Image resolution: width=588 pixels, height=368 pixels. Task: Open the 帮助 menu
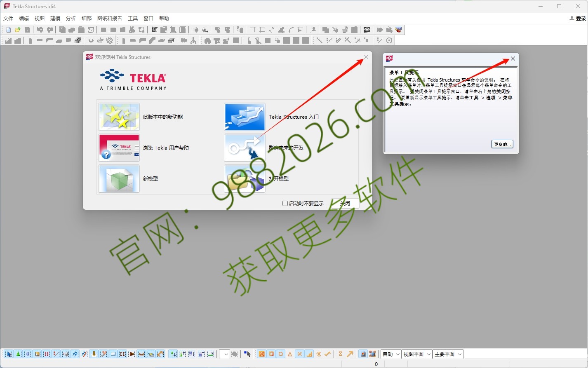coord(164,18)
